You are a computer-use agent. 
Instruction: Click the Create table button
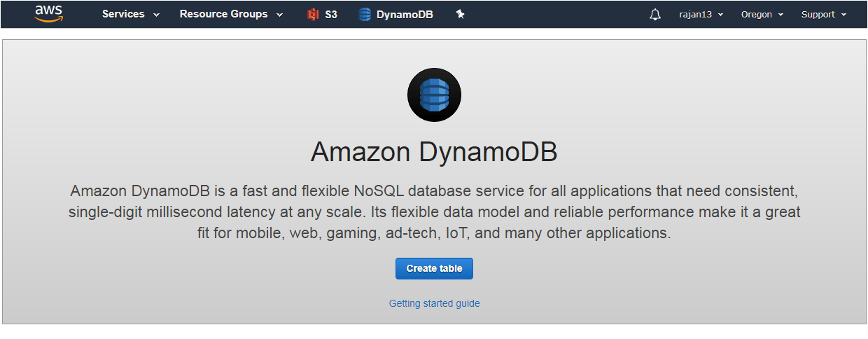[x=434, y=269]
